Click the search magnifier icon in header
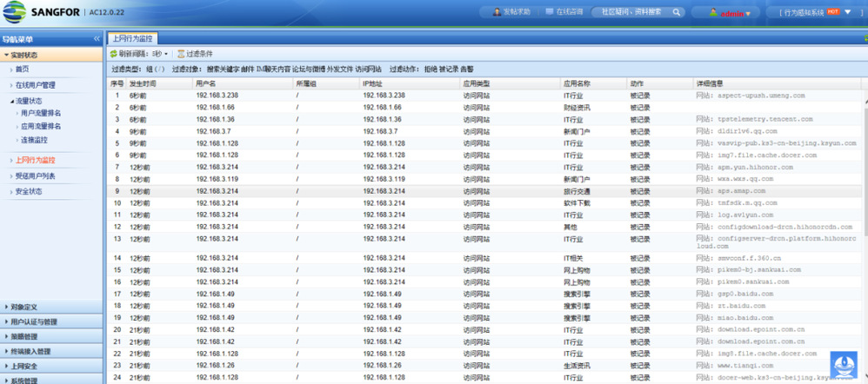This screenshot has width=868, height=384. (x=678, y=13)
